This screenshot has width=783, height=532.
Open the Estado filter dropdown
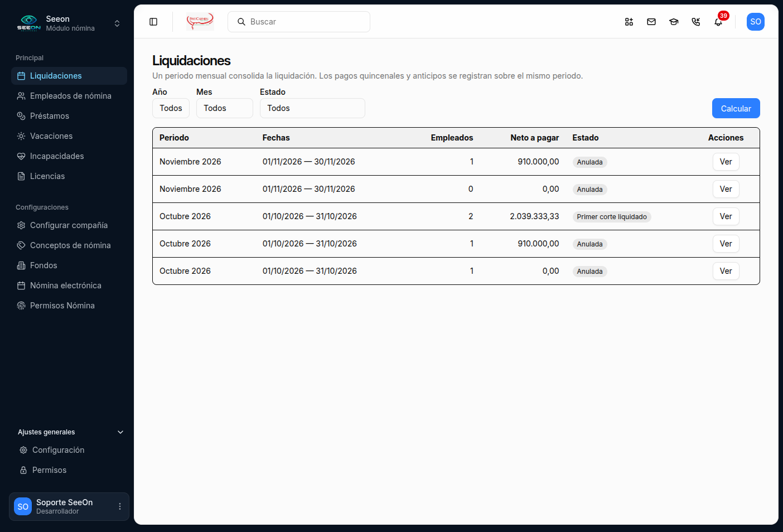[312, 108]
